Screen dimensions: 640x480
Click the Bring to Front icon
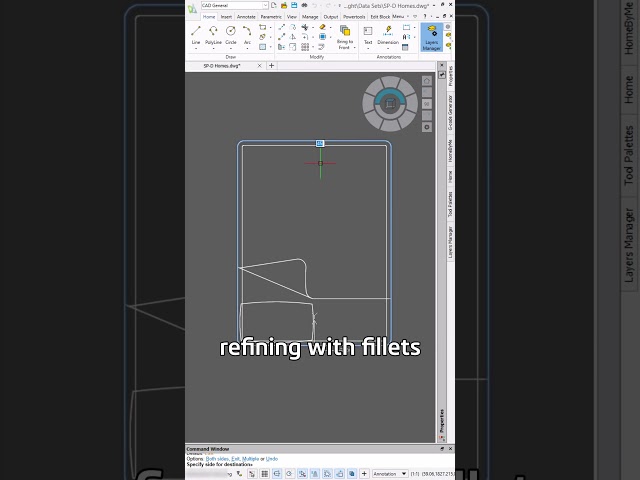[345, 30]
